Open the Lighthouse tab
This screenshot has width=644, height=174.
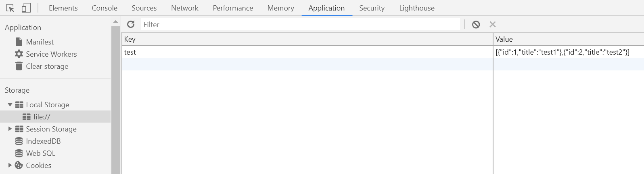pos(416,8)
